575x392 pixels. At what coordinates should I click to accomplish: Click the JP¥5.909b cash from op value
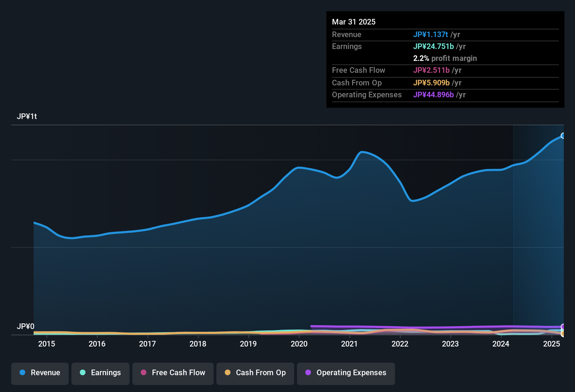(x=431, y=83)
